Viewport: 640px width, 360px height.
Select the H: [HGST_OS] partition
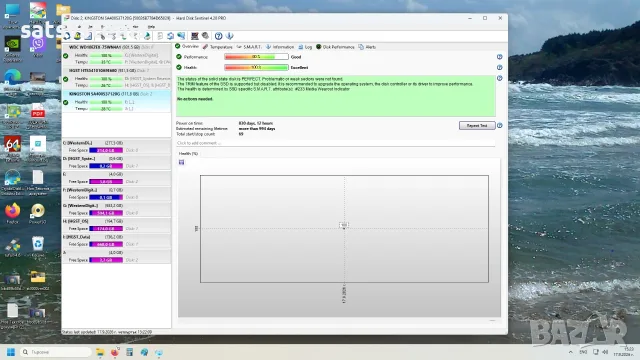[x=116, y=224]
